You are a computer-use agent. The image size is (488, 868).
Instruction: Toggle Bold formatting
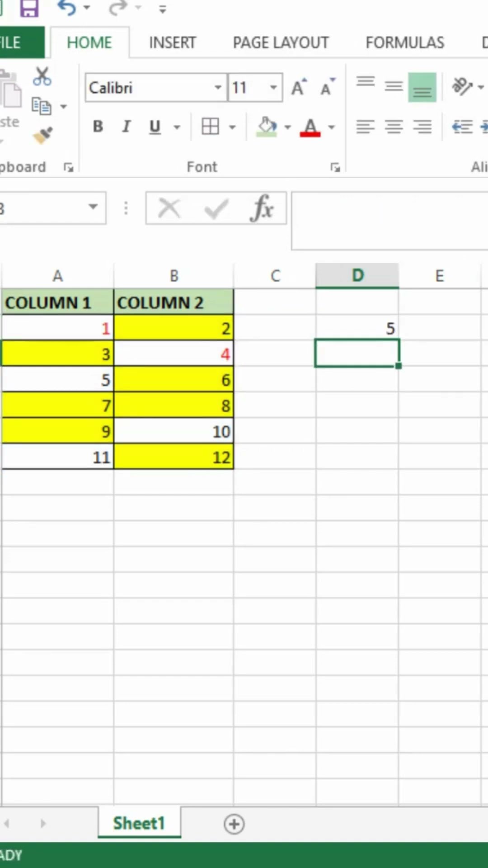98,127
